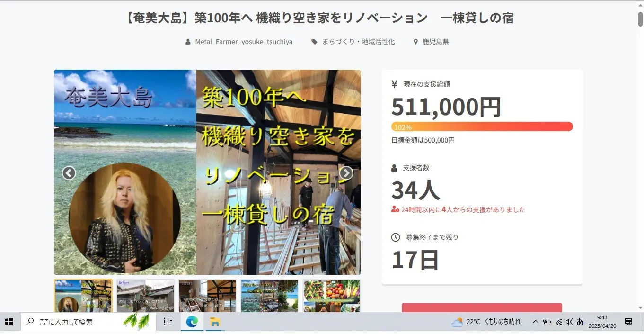Open the Metal_Farmer_yosuke_tsuchiya profile link
This screenshot has height=334, width=644.
(244, 42)
